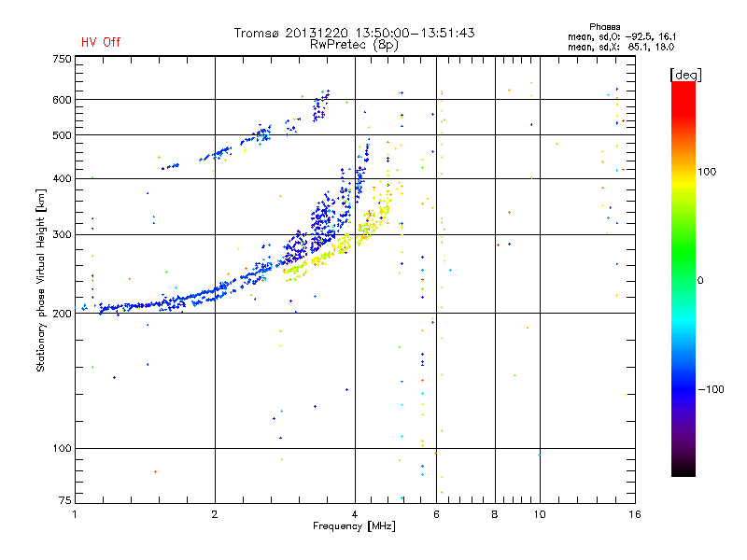The image size is (747, 560).
Task: Click the colorbar tick label '100'
Action: (707, 172)
